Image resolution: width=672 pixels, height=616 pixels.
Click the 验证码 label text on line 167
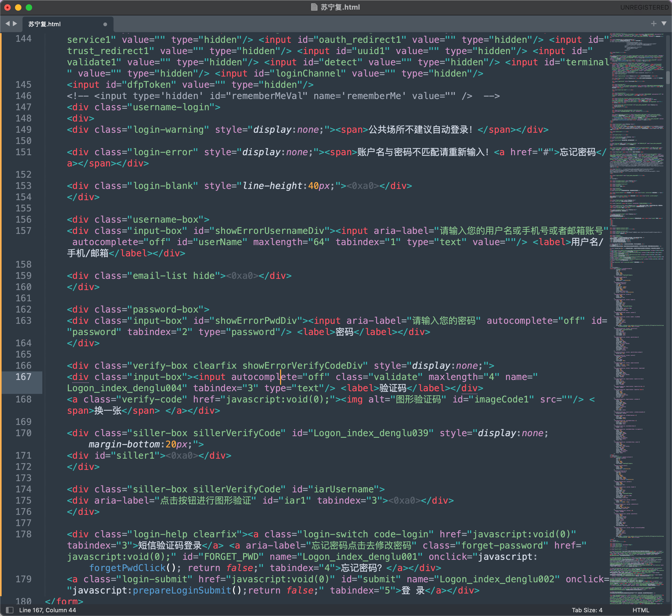(x=393, y=388)
